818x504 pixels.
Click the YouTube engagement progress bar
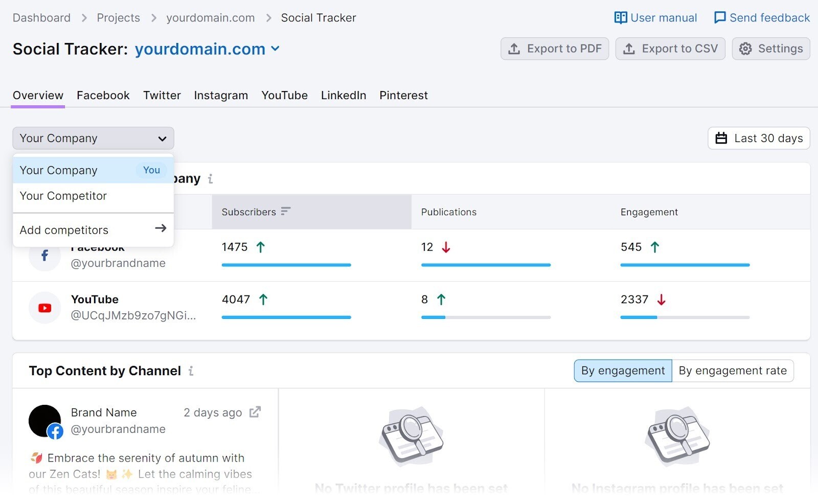pyautogui.click(x=685, y=317)
